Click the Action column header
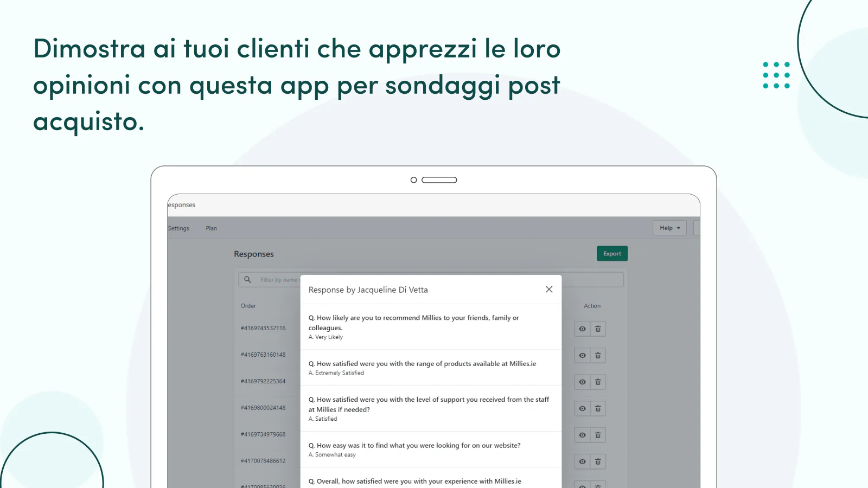Screen dimensions: 868x488 coord(592,306)
